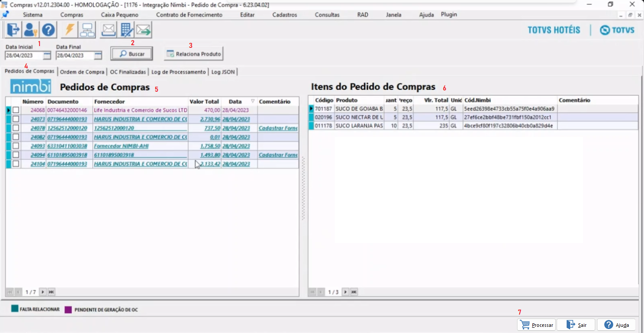This screenshot has width=644, height=333.
Task: Focus the Data Inicial date field
Action: click(x=24, y=56)
